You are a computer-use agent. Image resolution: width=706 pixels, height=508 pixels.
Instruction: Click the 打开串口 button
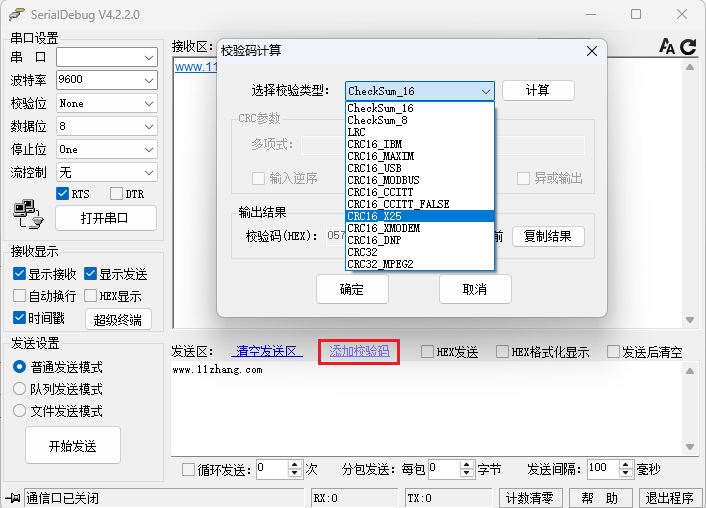pos(106,218)
